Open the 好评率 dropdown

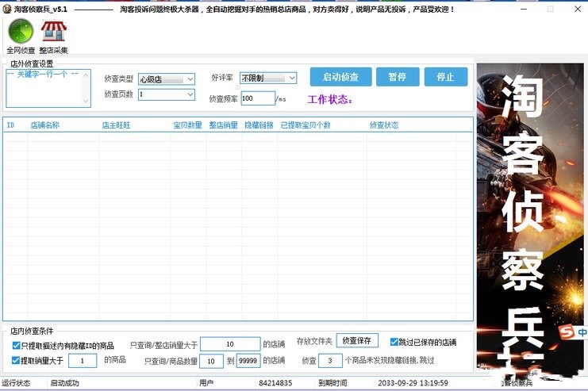pos(268,78)
